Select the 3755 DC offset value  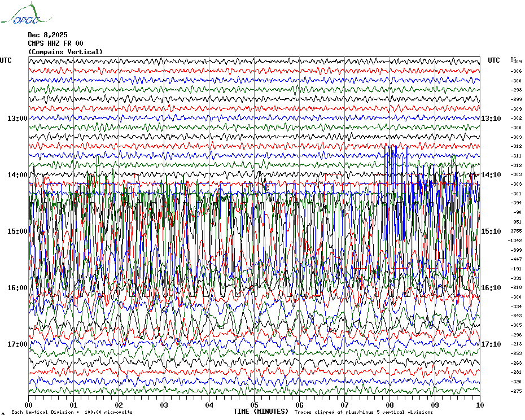517,231
